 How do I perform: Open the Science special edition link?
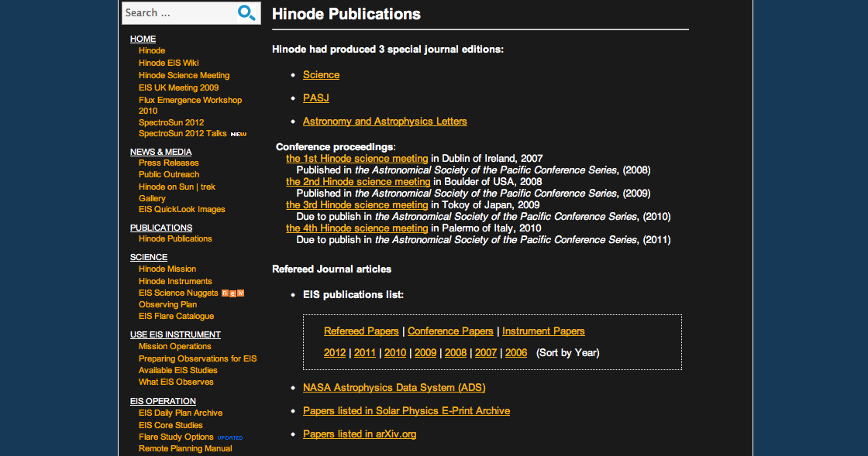(321, 75)
